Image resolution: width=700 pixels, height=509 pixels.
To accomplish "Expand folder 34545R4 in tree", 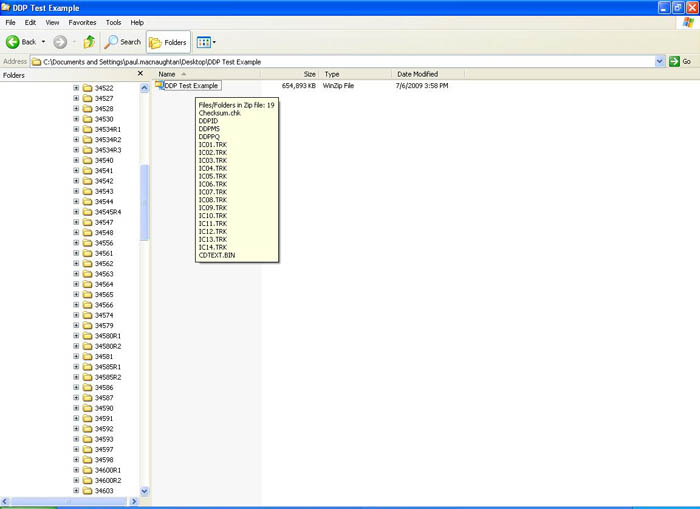I will point(76,212).
